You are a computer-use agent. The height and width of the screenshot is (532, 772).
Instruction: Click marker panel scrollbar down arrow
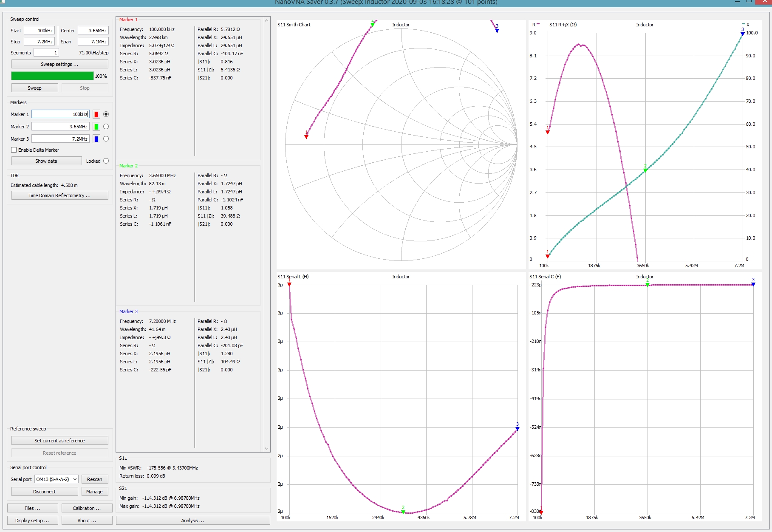pos(267,449)
